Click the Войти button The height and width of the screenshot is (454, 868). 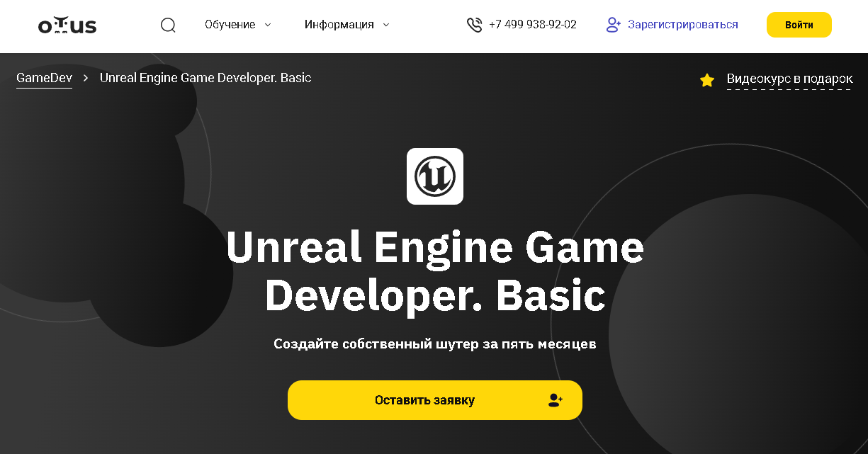[799, 25]
